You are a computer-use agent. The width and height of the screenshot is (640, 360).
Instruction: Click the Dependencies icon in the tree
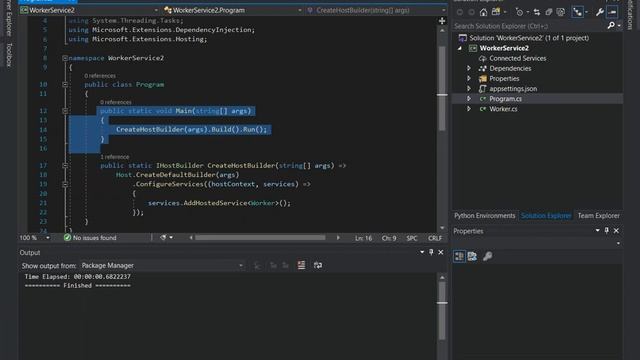[x=482, y=68]
